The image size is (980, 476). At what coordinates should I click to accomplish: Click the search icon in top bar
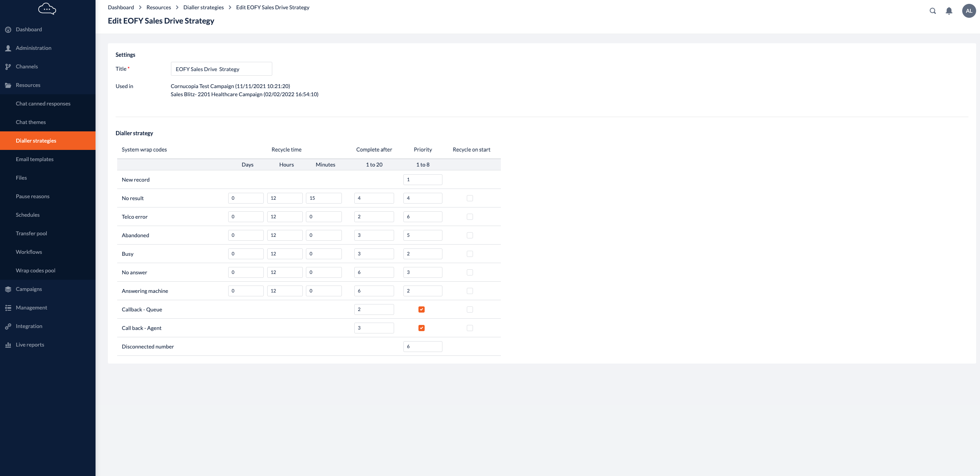pyautogui.click(x=932, y=10)
